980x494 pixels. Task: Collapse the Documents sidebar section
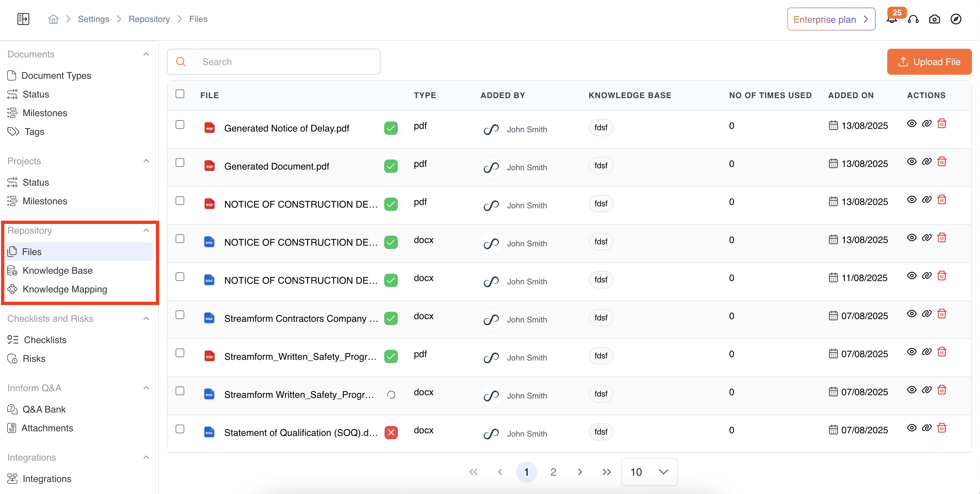tap(146, 54)
